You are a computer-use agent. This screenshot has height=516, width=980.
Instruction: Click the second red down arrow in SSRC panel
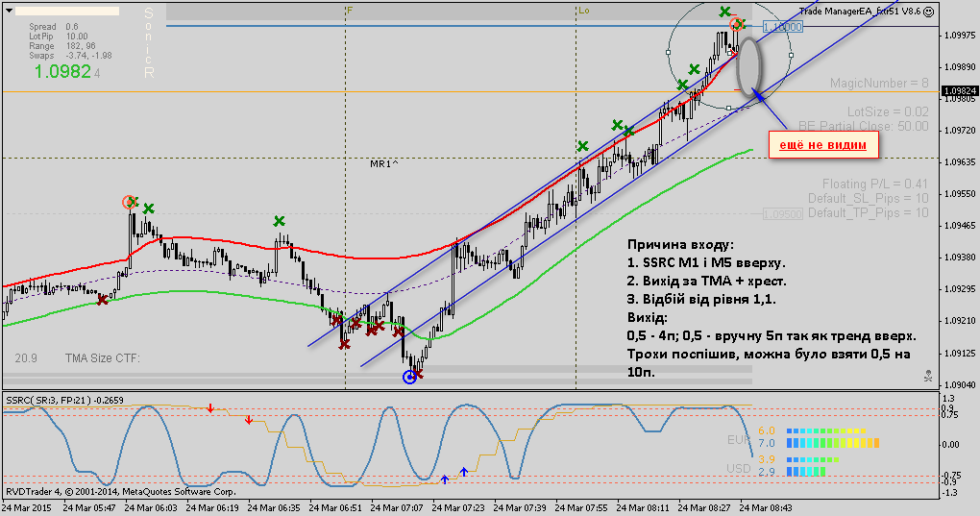tap(249, 420)
